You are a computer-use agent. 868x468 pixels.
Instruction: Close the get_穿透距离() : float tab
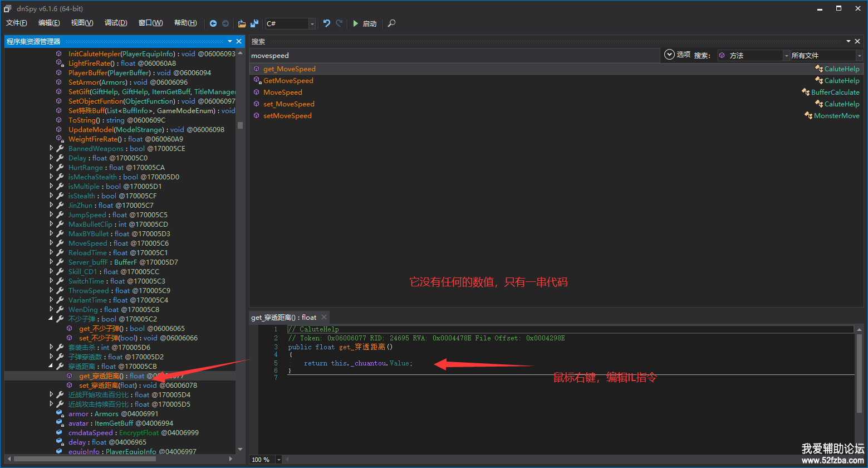[x=324, y=317]
